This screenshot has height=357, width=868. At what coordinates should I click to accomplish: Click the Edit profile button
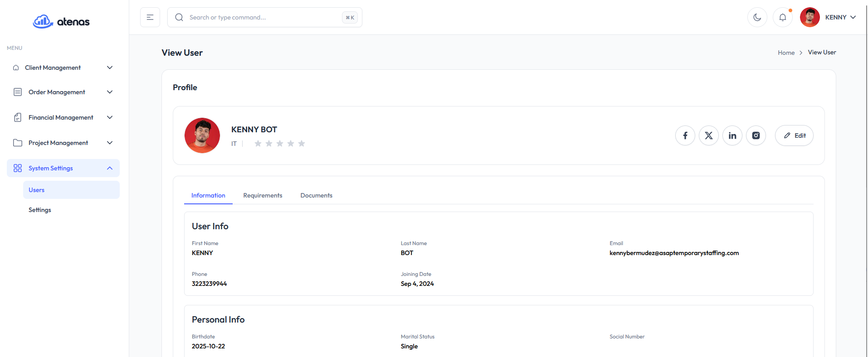794,135
